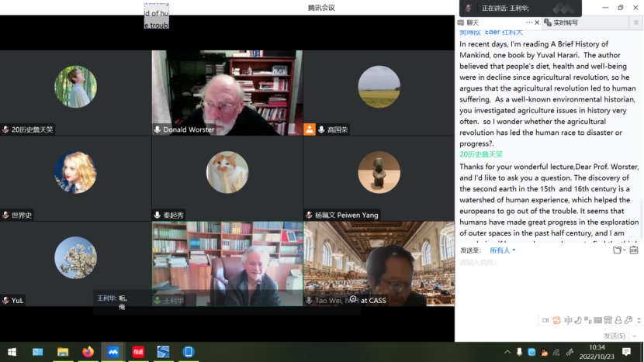Screen dimensions: 644x362
Task: Close the chat tab with its X
Action: coord(538,22)
